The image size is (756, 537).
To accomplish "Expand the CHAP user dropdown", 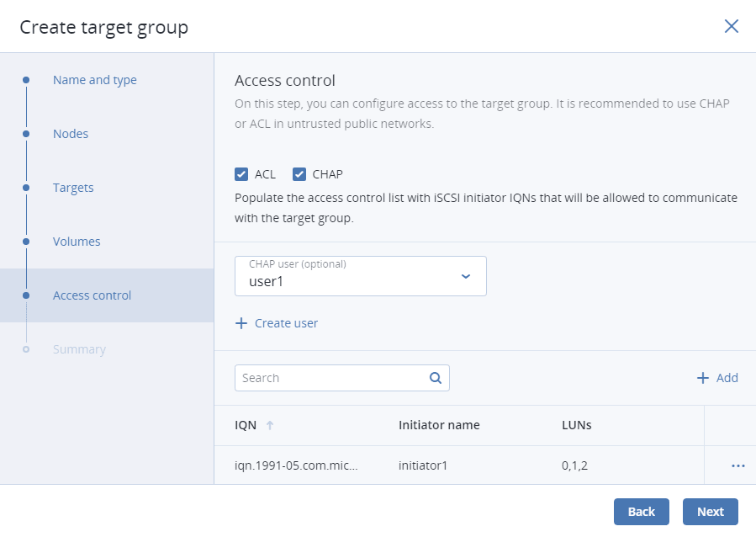I will pos(360,276).
